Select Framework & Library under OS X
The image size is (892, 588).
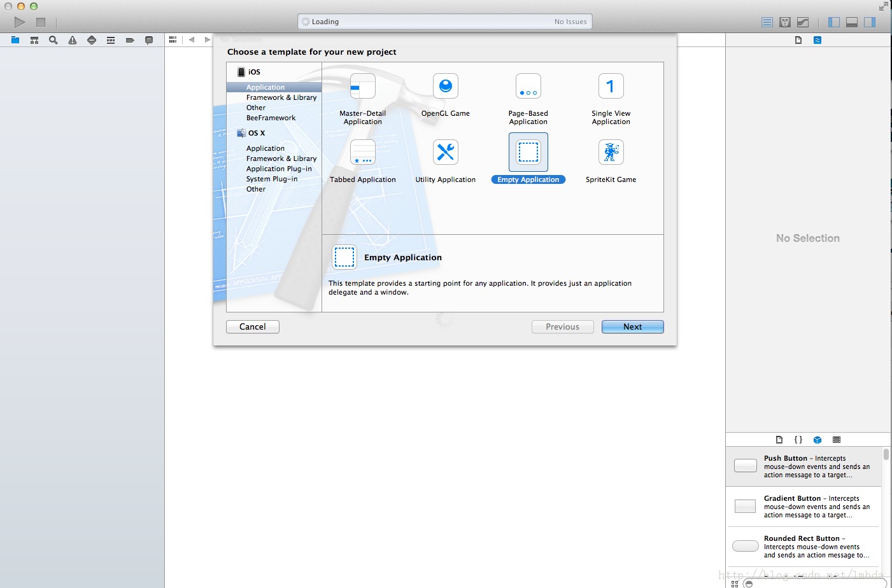pos(281,158)
